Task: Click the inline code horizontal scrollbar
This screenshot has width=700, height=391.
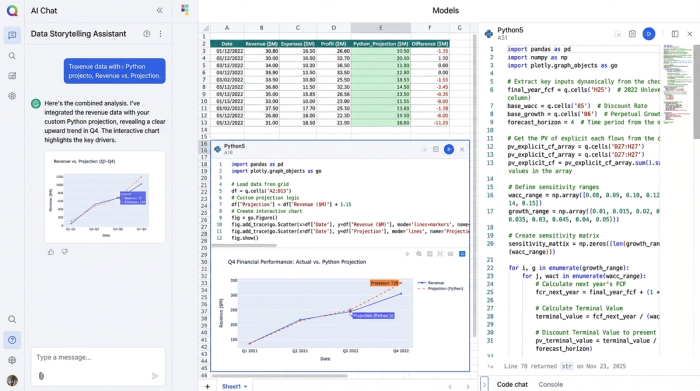Action: tap(244, 245)
